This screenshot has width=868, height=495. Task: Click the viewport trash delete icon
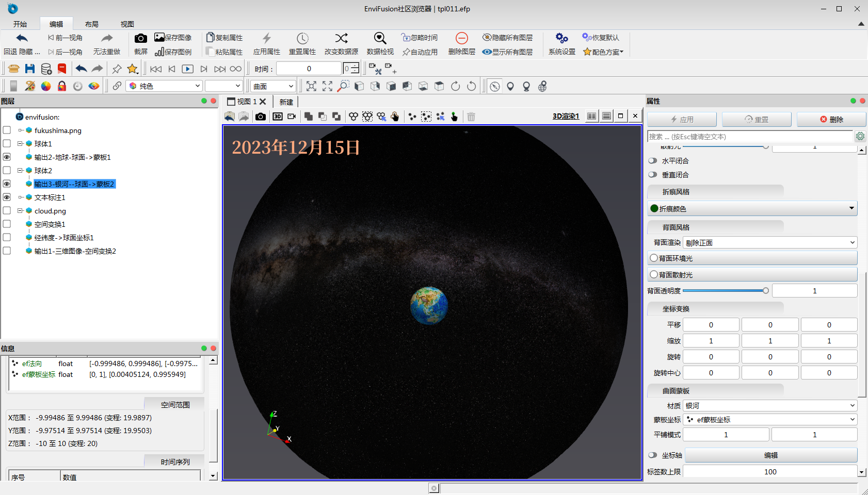tap(471, 117)
